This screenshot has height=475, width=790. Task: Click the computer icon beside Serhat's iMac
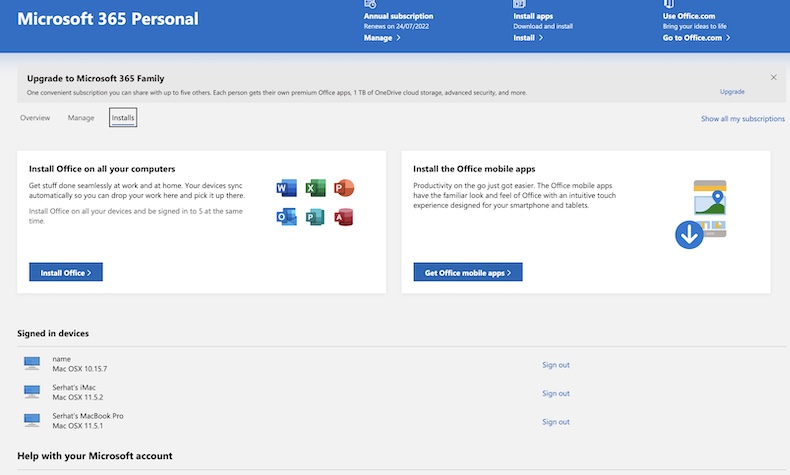pyautogui.click(x=32, y=392)
